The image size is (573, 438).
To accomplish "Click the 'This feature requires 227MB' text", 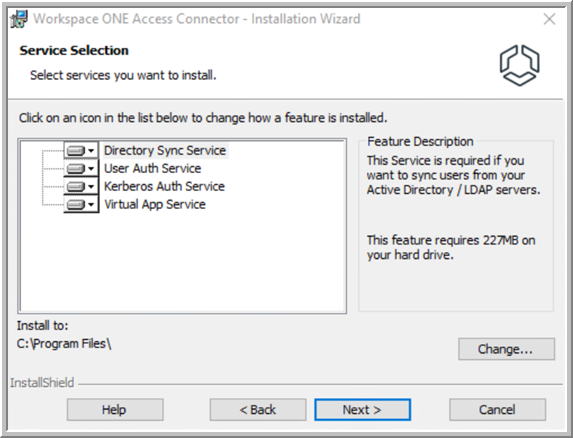I will tap(451, 247).
